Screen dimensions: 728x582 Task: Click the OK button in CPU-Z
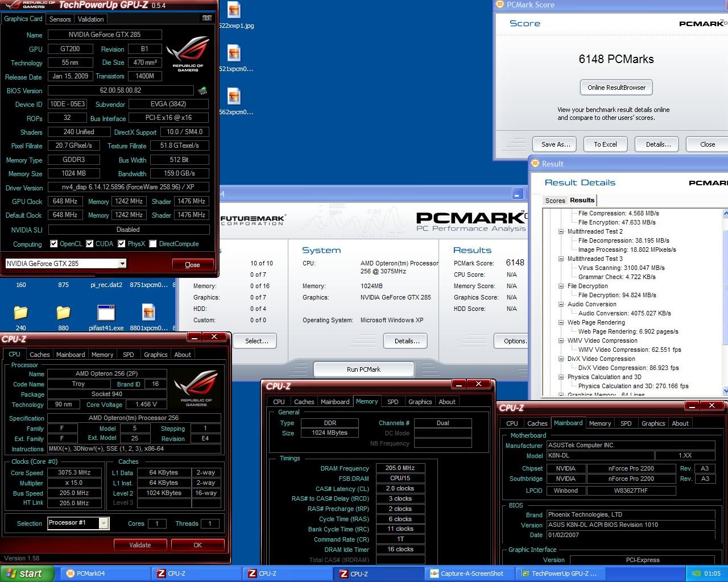click(x=197, y=545)
